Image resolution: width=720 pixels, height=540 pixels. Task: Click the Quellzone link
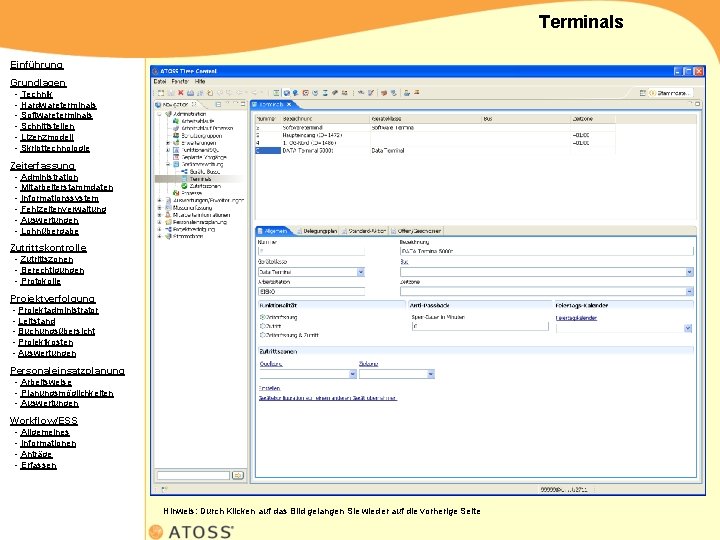coord(271,364)
